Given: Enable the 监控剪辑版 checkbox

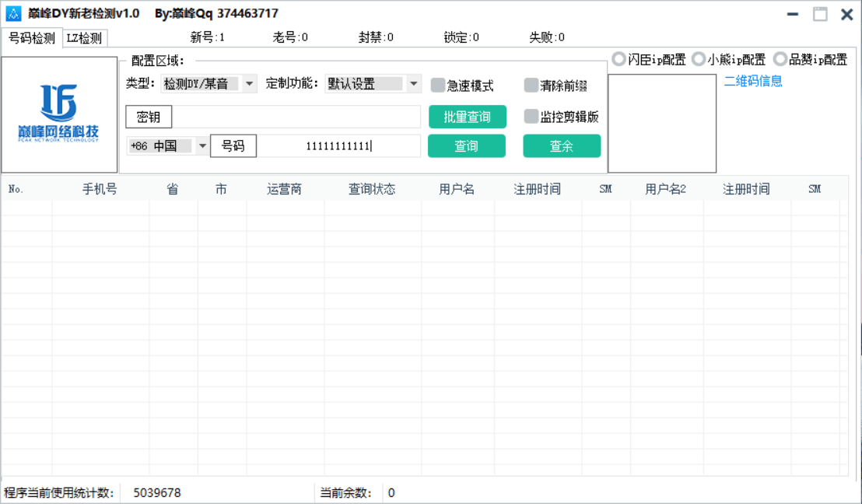Looking at the screenshot, I should 531,117.
